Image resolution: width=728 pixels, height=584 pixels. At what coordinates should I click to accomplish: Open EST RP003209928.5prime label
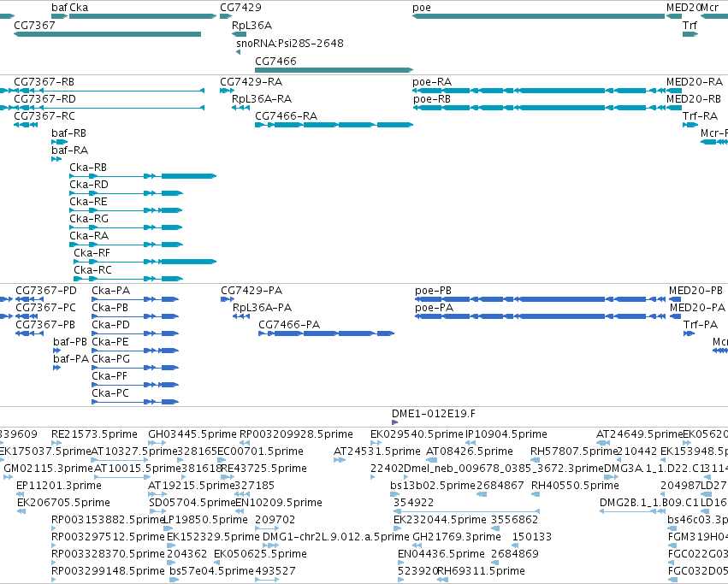(x=296, y=434)
